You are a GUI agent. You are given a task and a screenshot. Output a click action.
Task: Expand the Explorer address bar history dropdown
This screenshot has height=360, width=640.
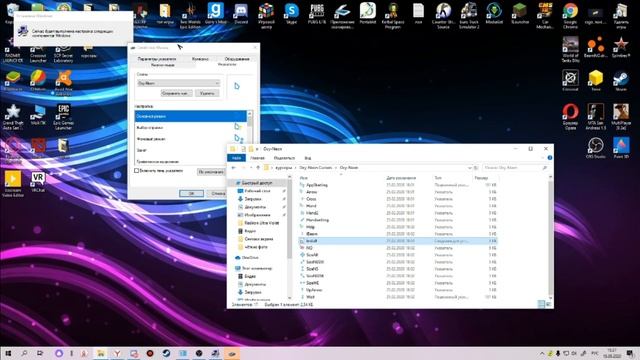469,168
